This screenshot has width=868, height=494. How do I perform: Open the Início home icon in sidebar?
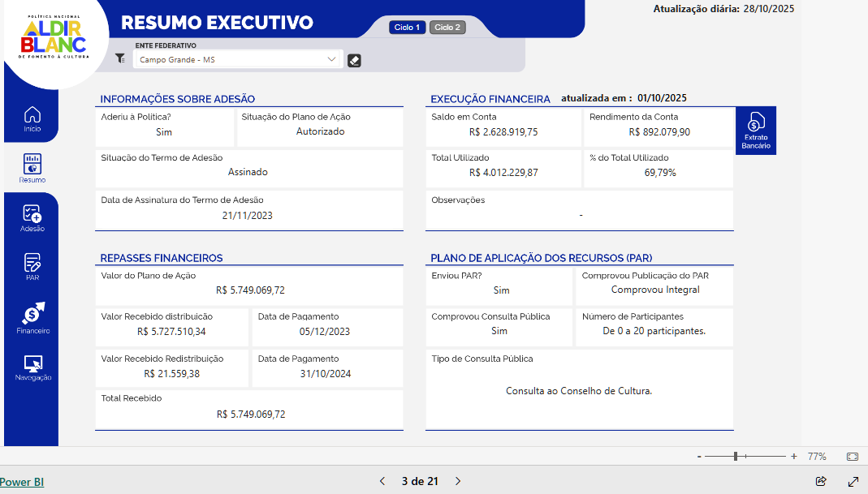pos(32,118)
